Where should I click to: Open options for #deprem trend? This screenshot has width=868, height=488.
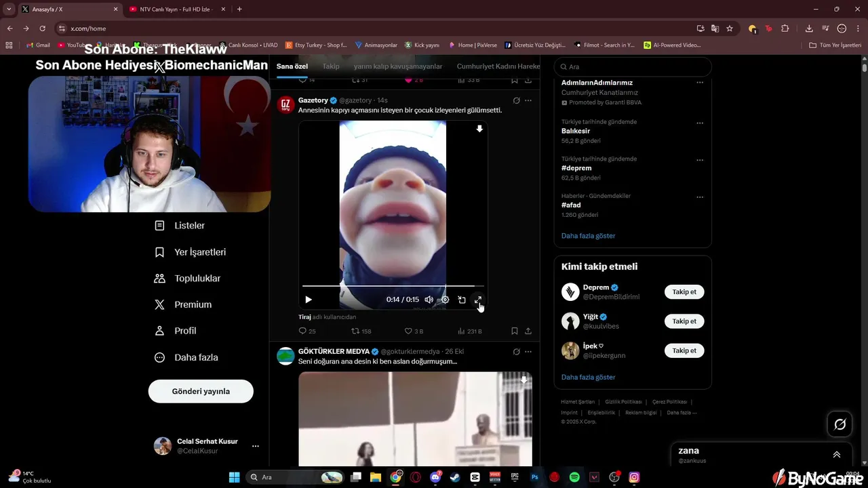pos(700,161)
